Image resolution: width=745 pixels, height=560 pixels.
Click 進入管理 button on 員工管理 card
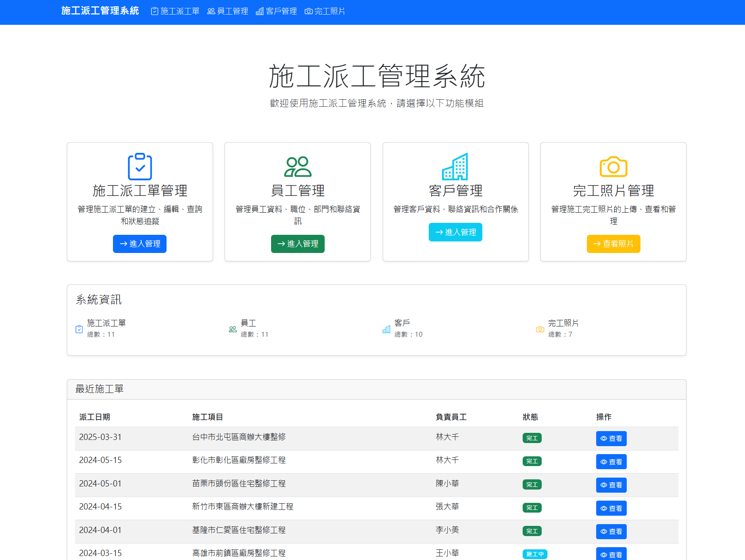(x=298, y=244)
